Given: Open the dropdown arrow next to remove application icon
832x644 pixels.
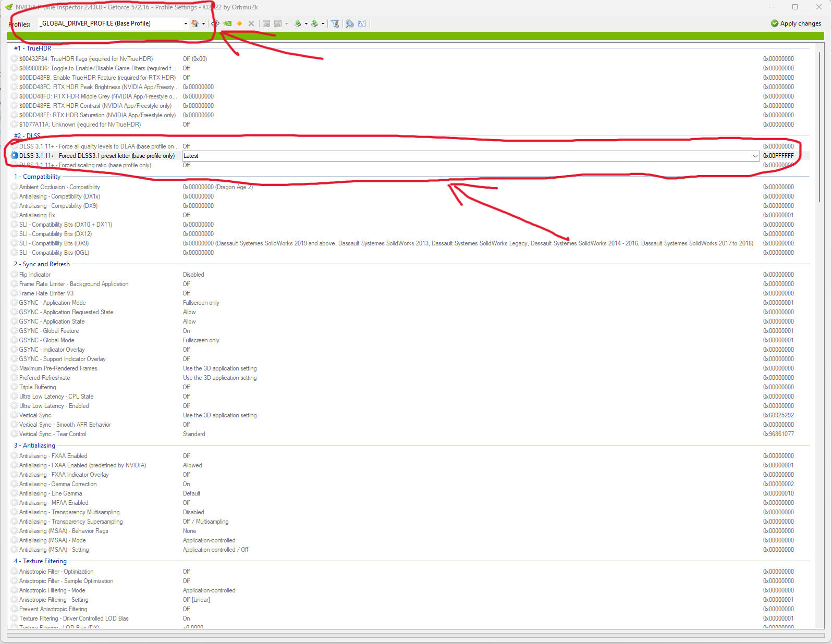Looking at the screenshot, I should click(286, 23).
